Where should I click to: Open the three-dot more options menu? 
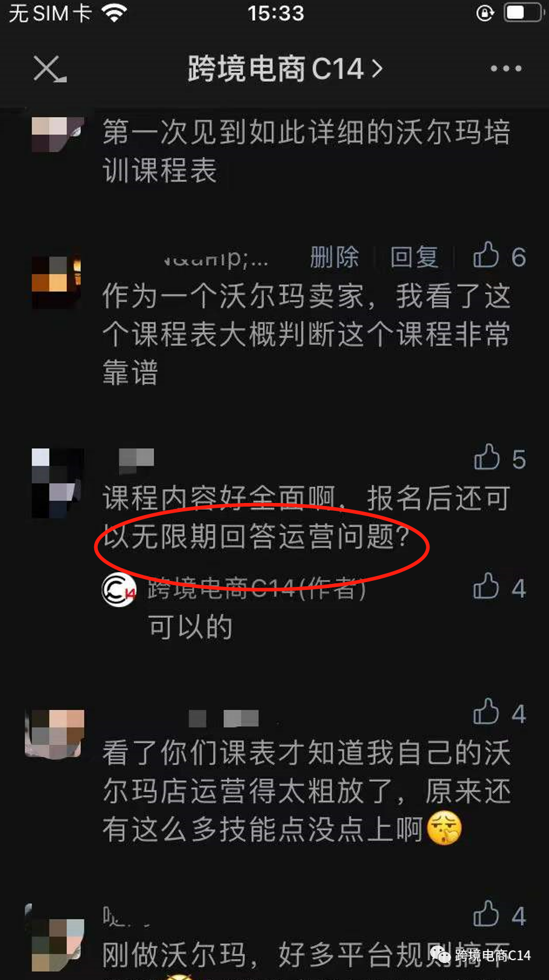[506, 69]
